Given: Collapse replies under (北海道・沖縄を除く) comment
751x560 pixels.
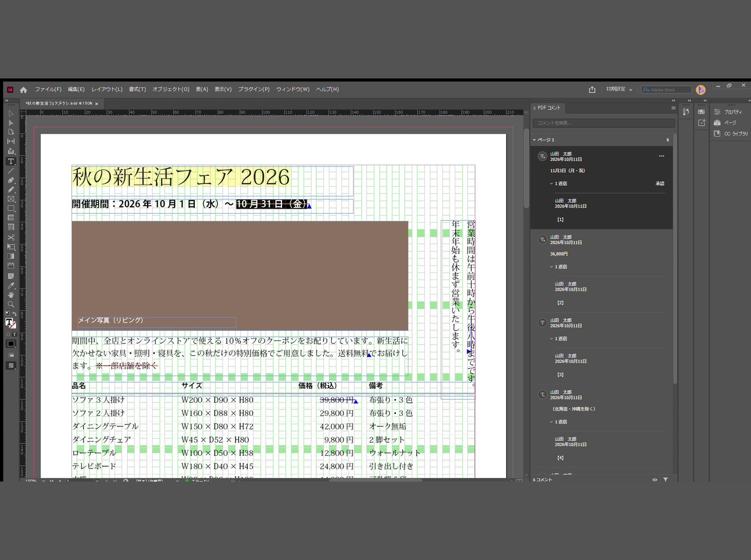Looking at the screenshot, I should pyautogui.click(x=552, y=422).
